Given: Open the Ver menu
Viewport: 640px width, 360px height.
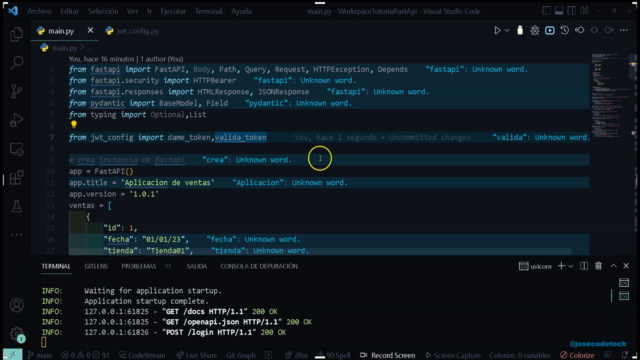Looking at the screenshot, I should pyautogui.click(x=132, y=11).
